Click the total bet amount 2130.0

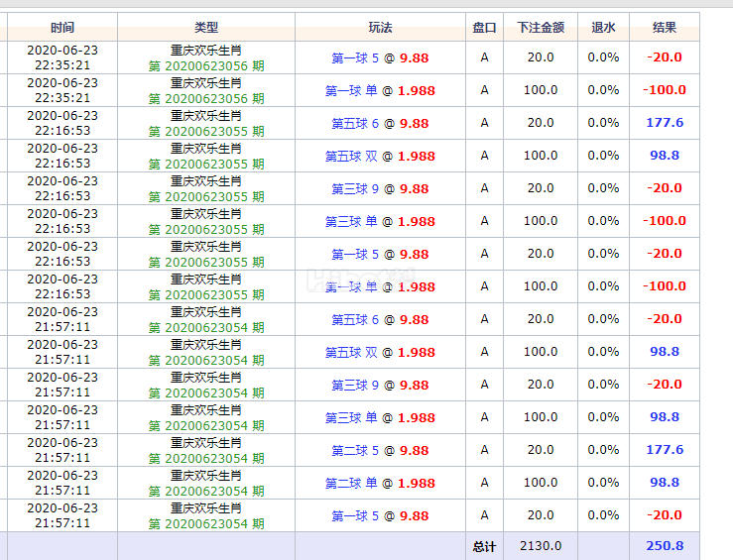[541, 545]
